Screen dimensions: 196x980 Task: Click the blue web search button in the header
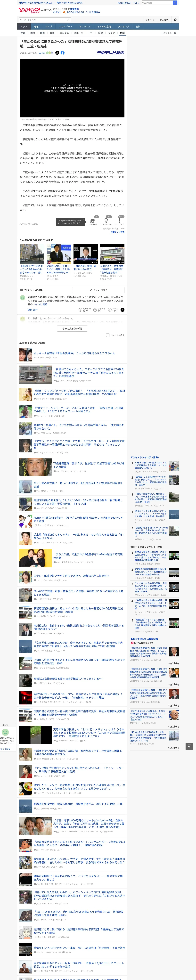click(175, 3)
